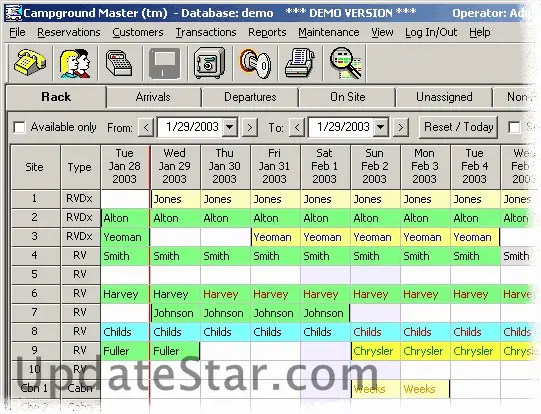The image size is (541, 414).
Task: Open the customers people icon
Action: (x=75, y=63)
